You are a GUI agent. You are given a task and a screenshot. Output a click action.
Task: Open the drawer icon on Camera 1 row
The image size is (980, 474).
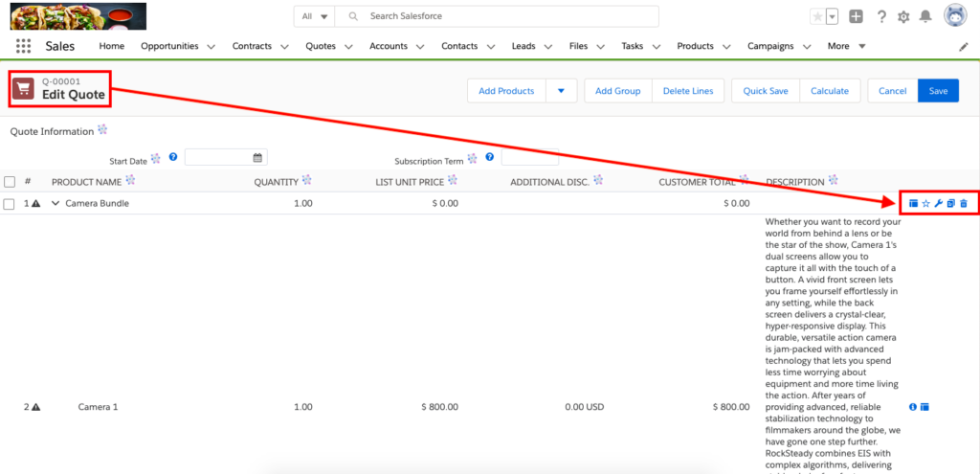(925, 406)
